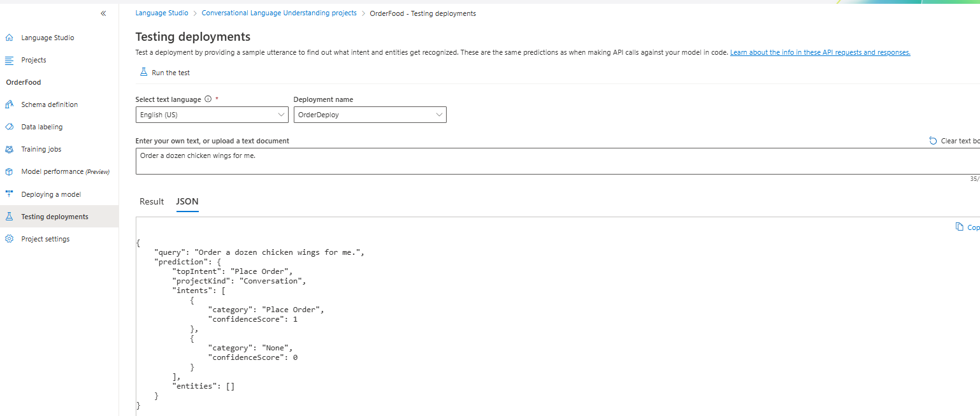The image size is (980, 416).
Task: Click the info icon beside text language
Action: tap(208, 99)
